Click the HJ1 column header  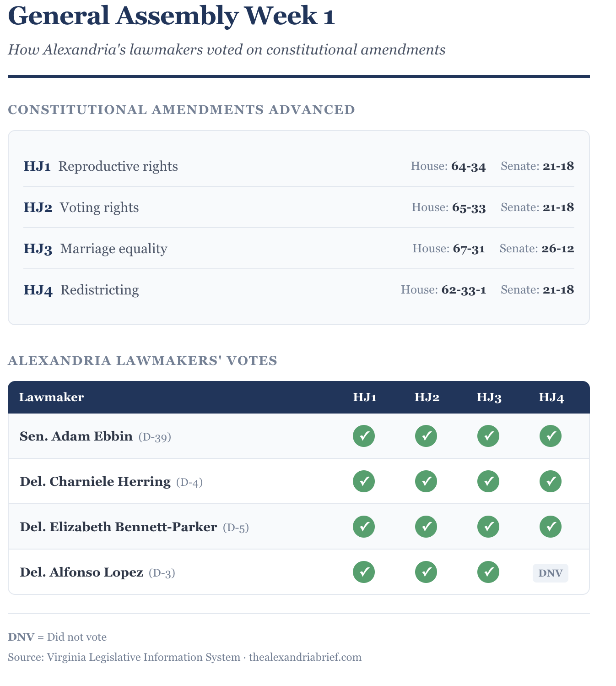[365, 397]
